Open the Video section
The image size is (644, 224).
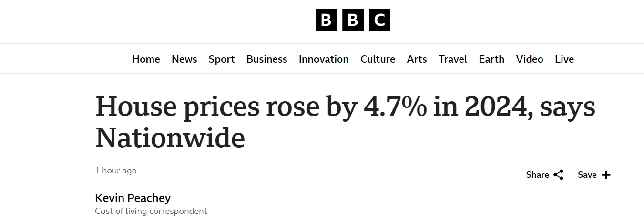[530, 59]
